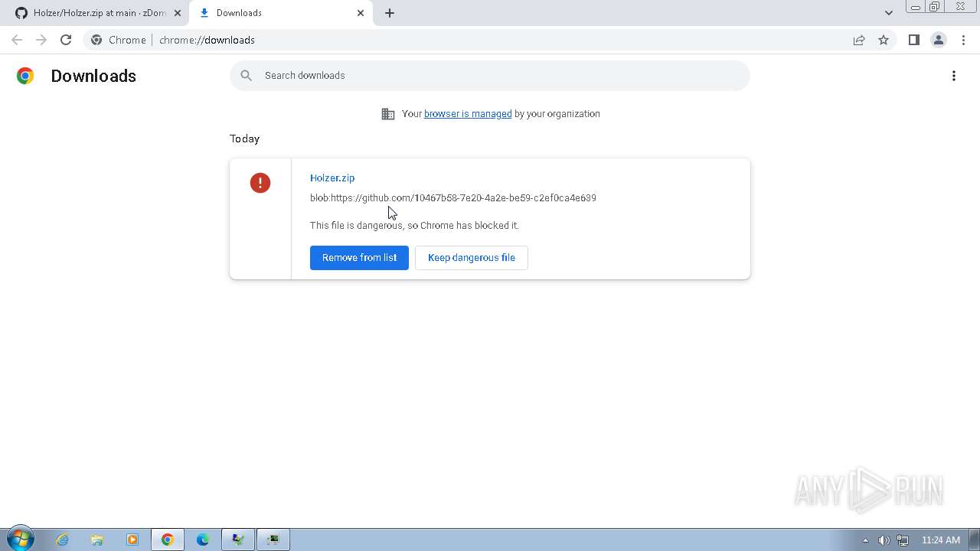Viewport: 980px width, 551px height.
Task: Click the 11:24 AM taskbar clock
Action: pos(941,540)
